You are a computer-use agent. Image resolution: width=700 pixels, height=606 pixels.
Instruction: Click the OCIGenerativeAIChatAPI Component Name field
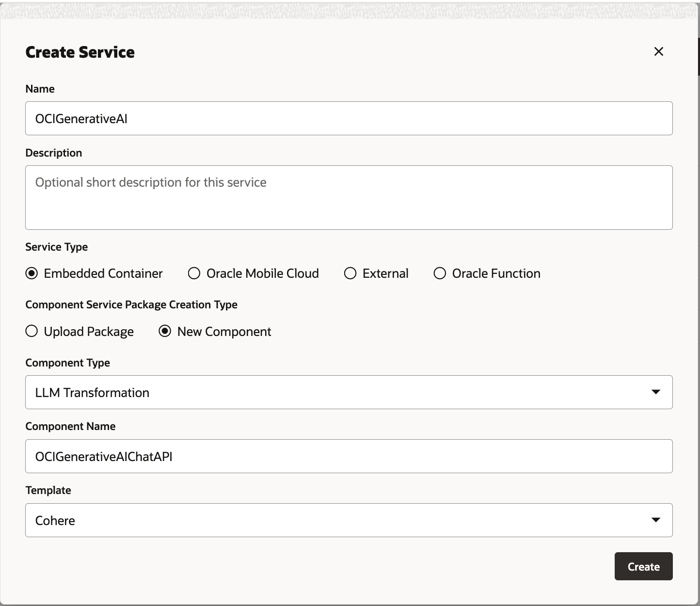coord(349,456)
